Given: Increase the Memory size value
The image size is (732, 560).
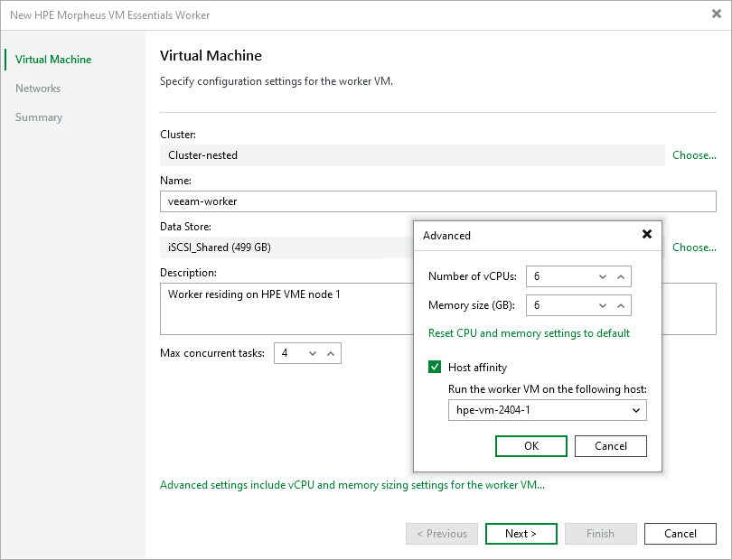Looking at the screenshot, I should (x=621, y=305).
